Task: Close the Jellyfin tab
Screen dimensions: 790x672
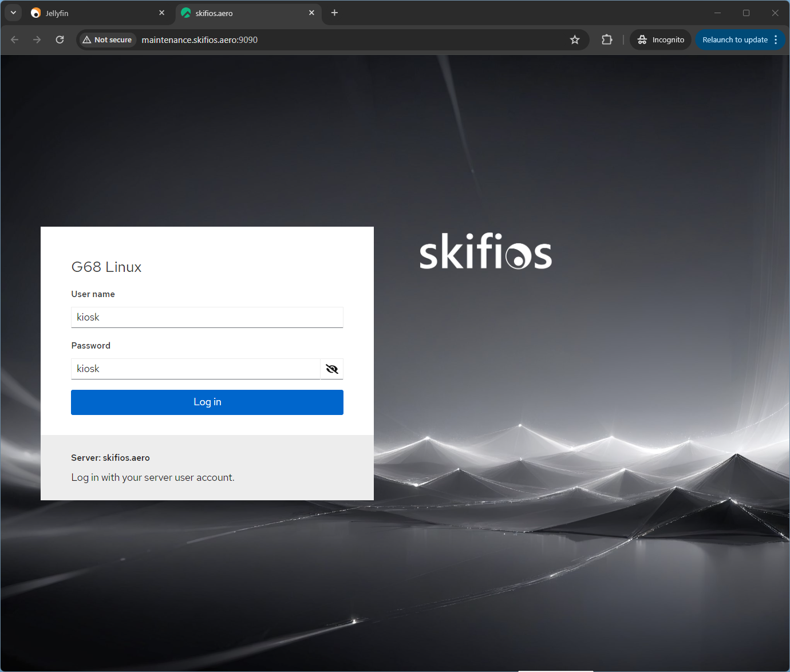Action: coord(161,13)
